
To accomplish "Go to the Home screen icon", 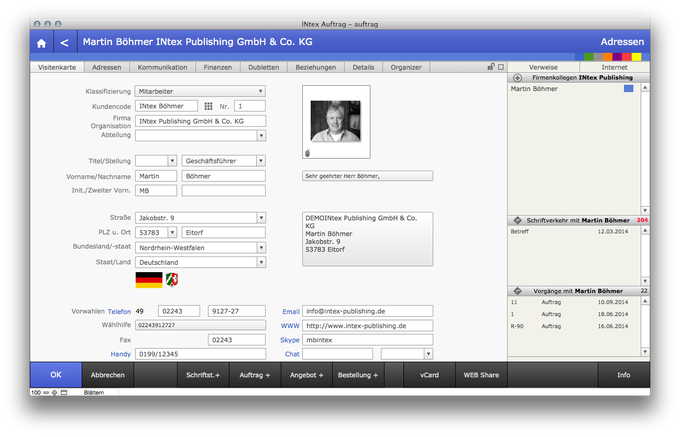I will pyautogui.click(x=42, y=43).
